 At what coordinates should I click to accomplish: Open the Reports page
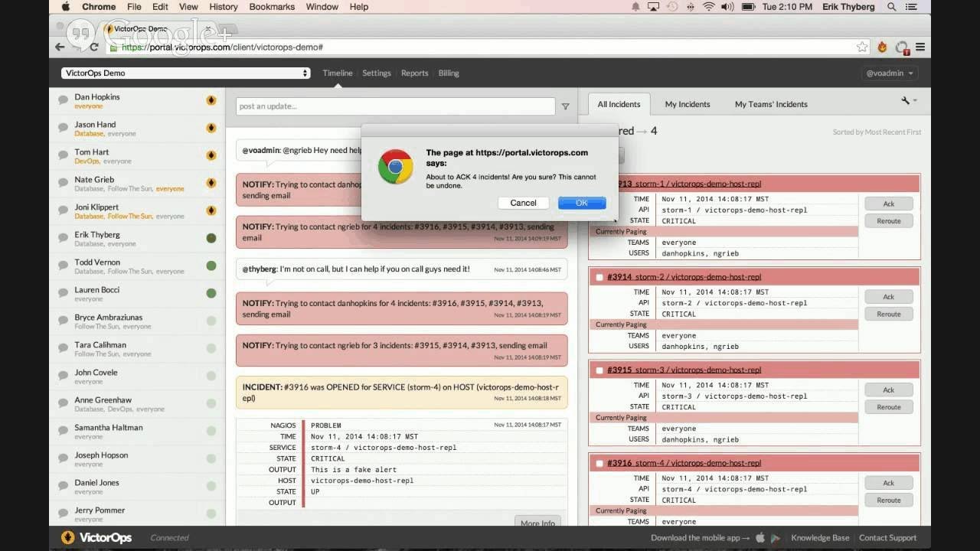click(414, 73)
